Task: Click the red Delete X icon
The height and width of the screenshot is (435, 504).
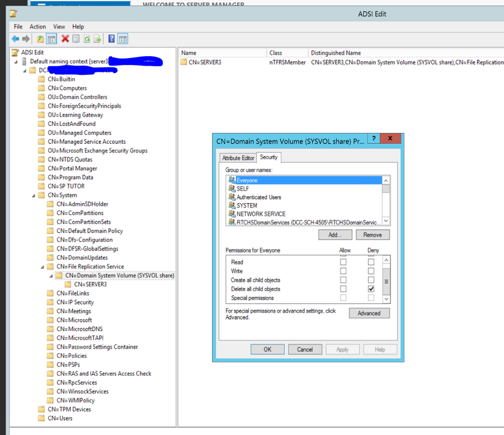Action: (x=66, y=39)
